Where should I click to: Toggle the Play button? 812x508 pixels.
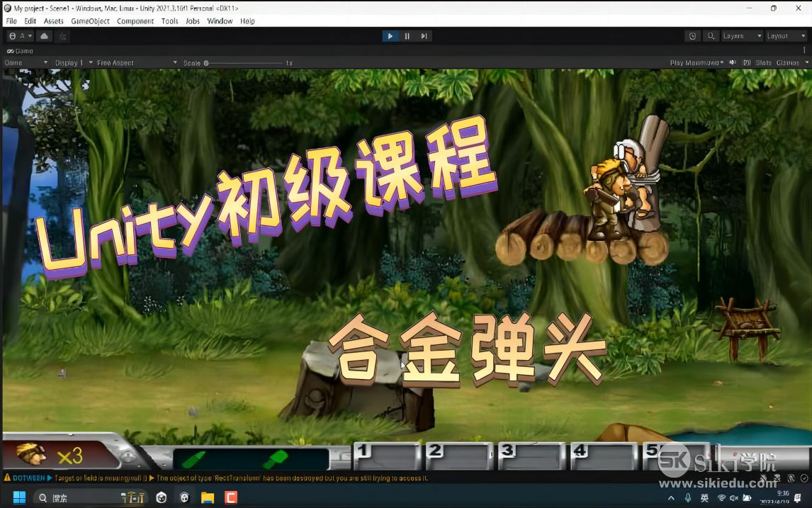tap(390, 35)
